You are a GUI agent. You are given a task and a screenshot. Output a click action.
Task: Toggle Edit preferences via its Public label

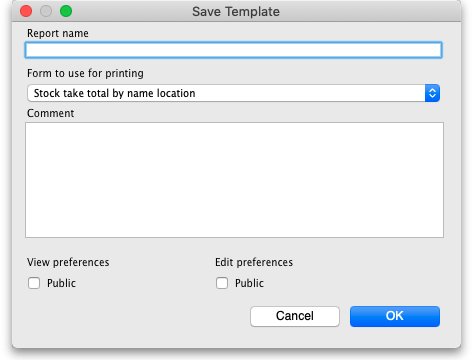[x=249, y=283]
